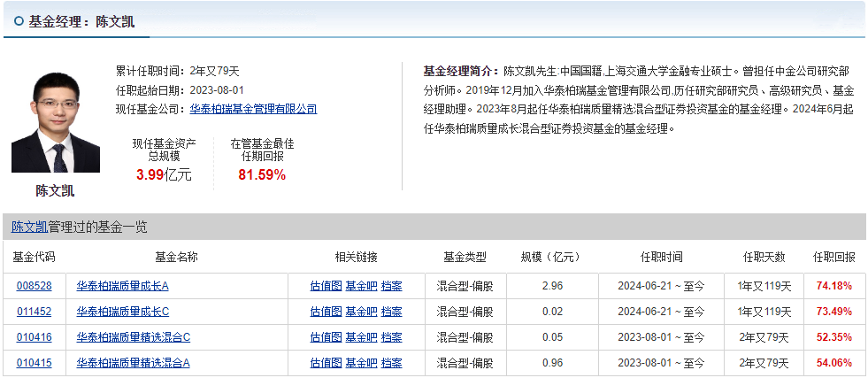This screenshot has height=378, width=868.
Task: Open 华泰柏瑞质量精选混合C fund page
Action: click(x=134, y=337)
